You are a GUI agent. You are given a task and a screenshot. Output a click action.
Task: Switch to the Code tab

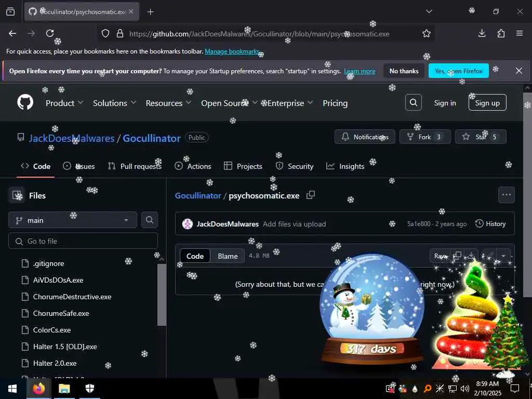click(x=36, y=166)
